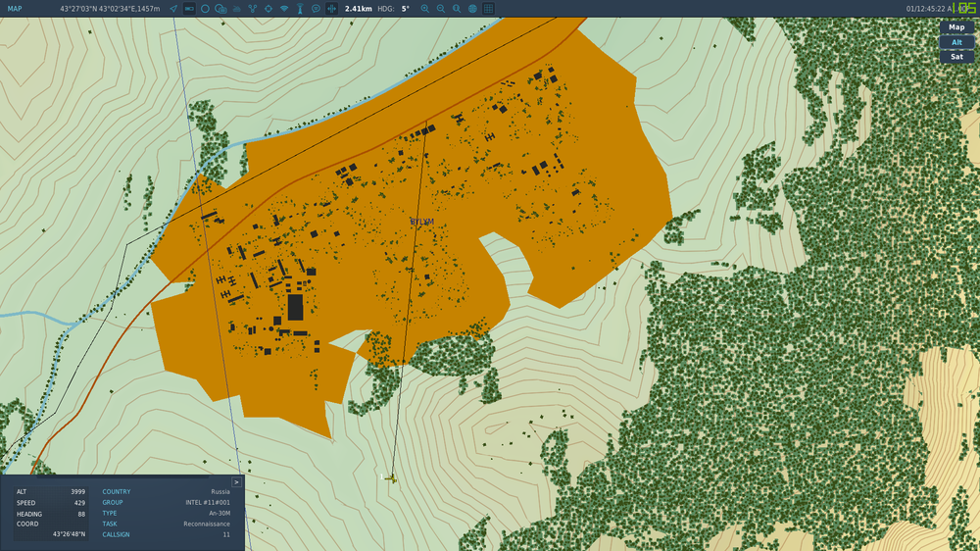Click the An-30M aircraft on map
980x551 pixels.
(x=390, y=478)
